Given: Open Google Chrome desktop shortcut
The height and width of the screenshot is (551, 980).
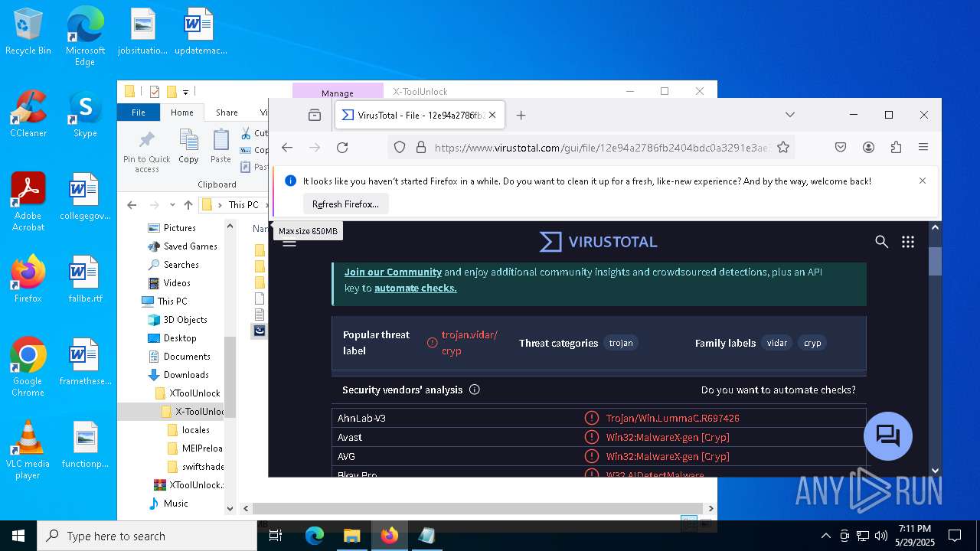Looking at the screenshot, I should click(28, 367).
